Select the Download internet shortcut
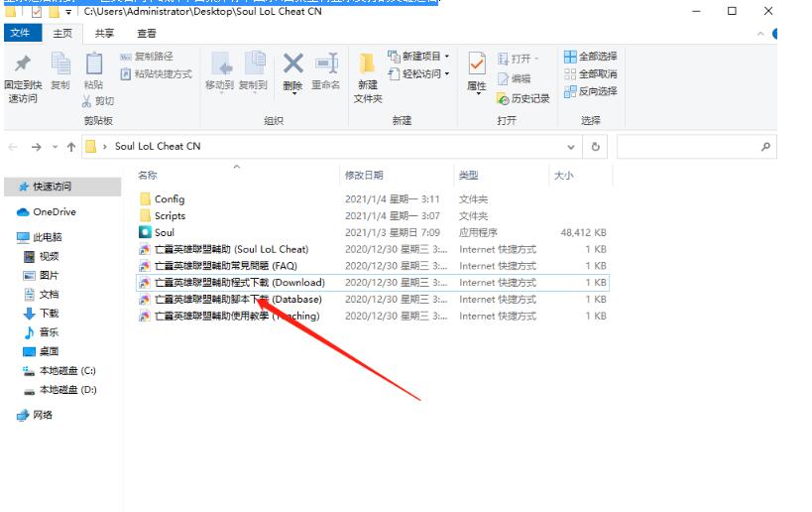 coord(373,283)
